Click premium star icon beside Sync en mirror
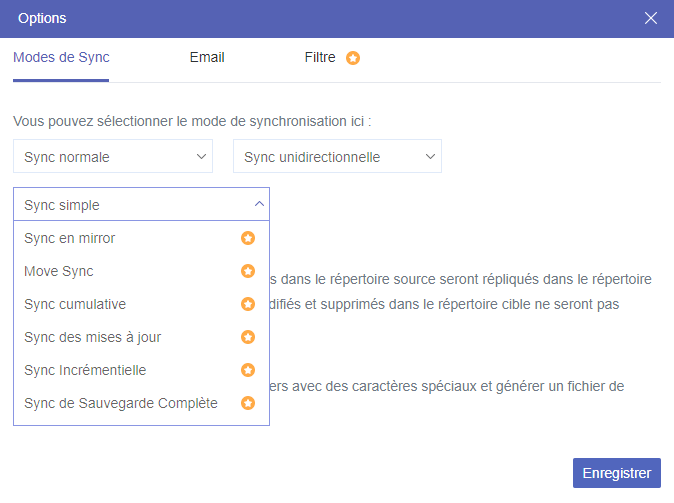674x503 pixels. [248, 238]
